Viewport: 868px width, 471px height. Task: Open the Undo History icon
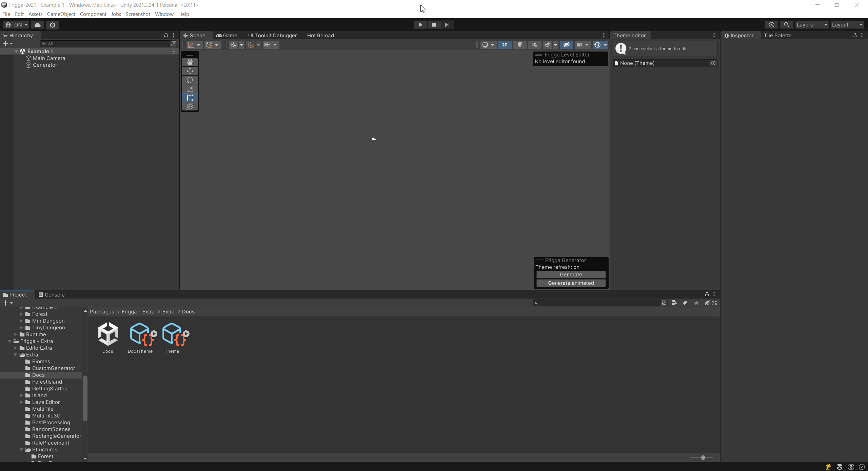(x=771, y=25)
